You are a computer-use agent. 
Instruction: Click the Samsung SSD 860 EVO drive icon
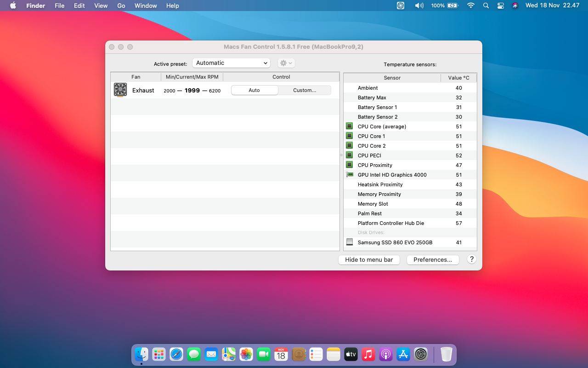(349, 242)
